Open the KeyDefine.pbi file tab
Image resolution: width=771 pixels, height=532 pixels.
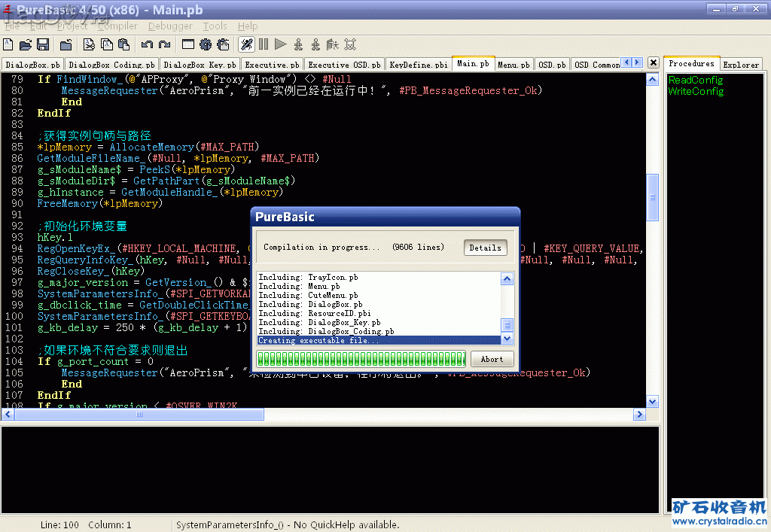[419, 65]
